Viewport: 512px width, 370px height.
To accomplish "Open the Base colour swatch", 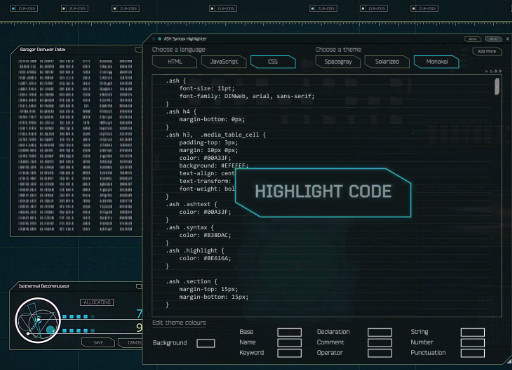I will click(x=289, y=332).
